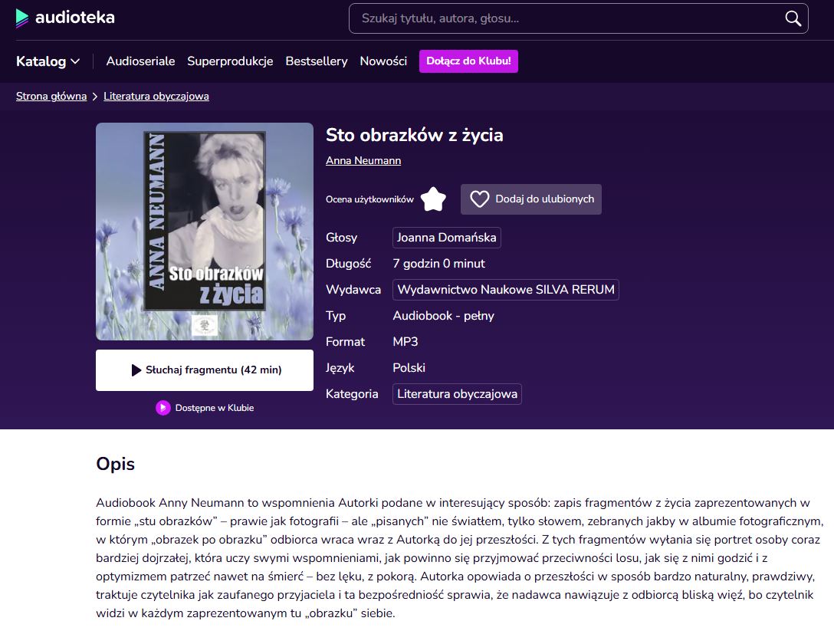Click the Audioteka logo
Image resolution: width=834 pixels, height=644 pixels.
pyautogui.click(x=65, y=18)
